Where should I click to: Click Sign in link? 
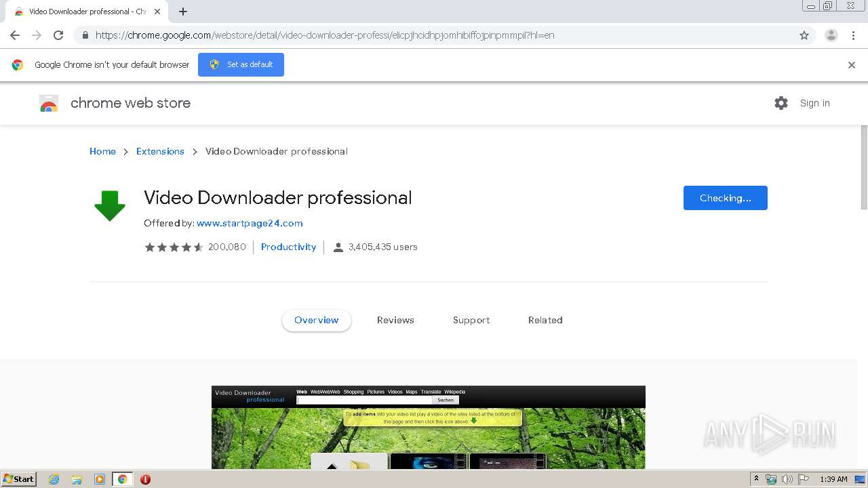click(x=814, y=103)
